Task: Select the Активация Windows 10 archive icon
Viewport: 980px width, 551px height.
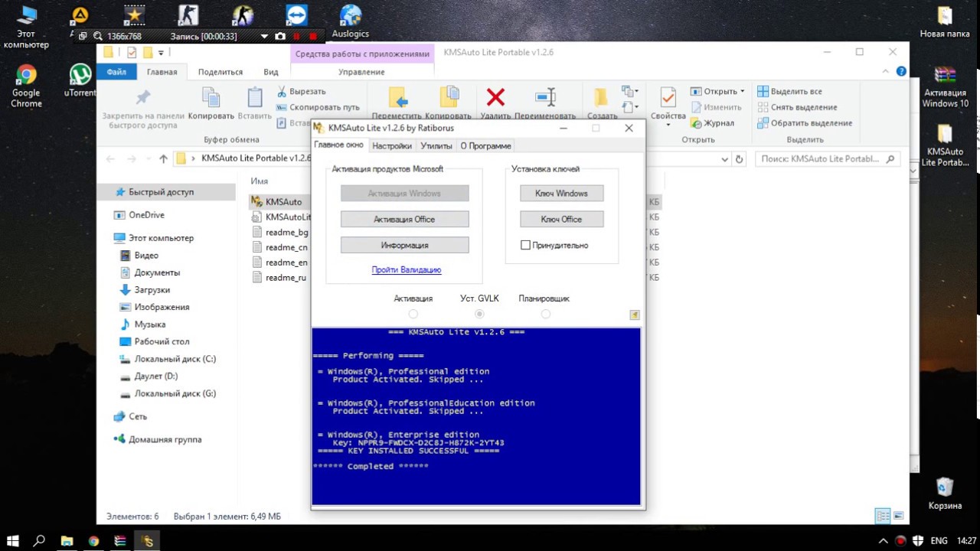Action: pos(945,86)
